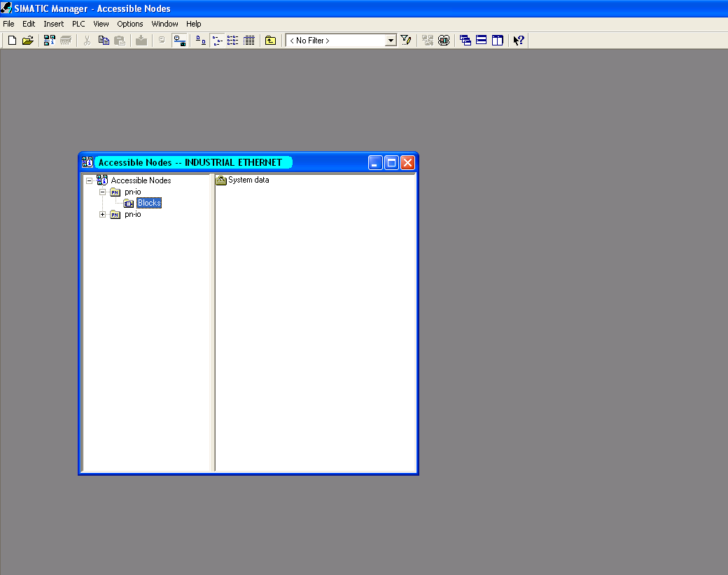Toggle the Simulation on/off icon
728x575 pixels.
click(x=444, y=41)
